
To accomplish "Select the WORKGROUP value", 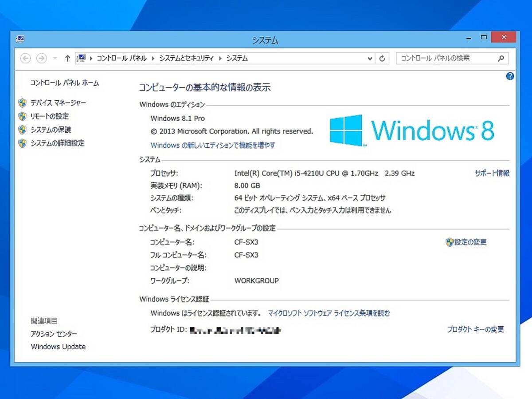I will (257, 280).
